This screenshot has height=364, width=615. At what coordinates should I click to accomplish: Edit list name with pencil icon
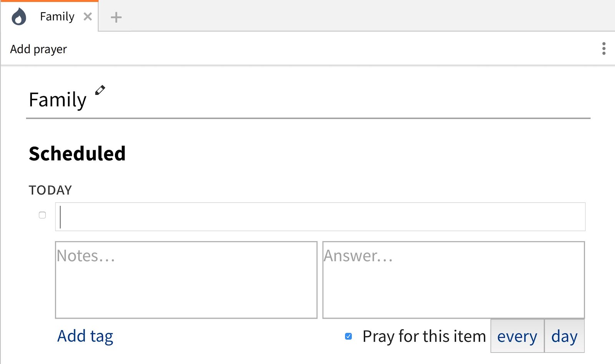(x=100, y=90)
